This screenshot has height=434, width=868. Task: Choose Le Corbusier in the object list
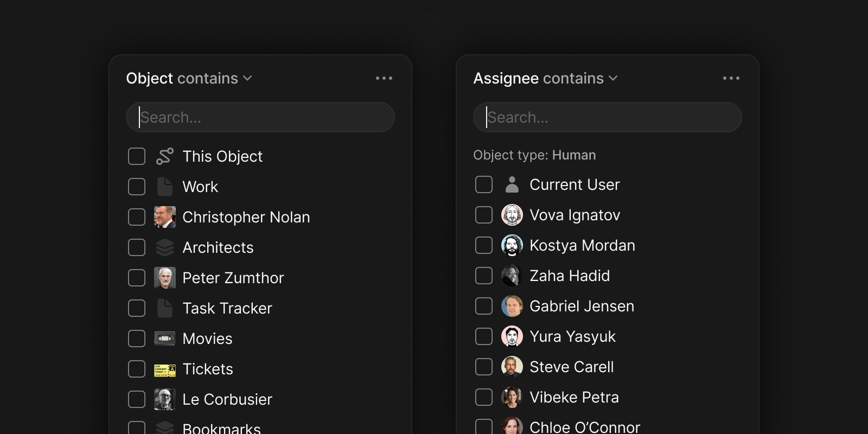[227, 399]
